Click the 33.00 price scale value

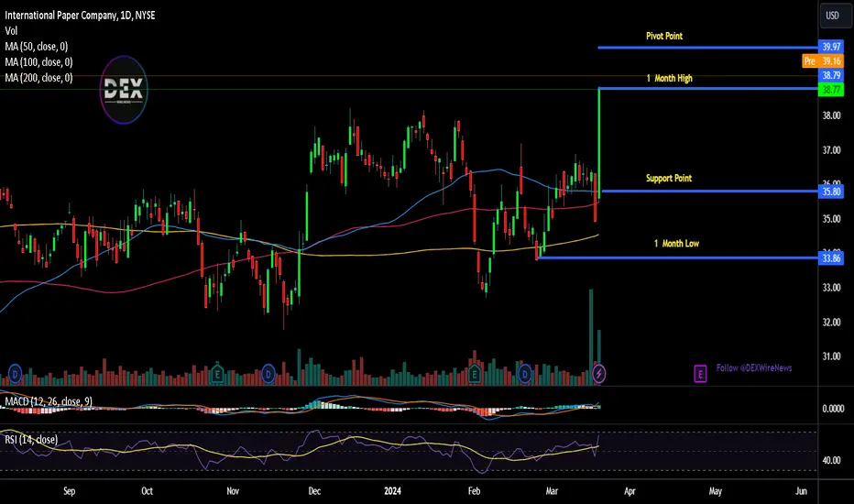(x=832, y=287)
